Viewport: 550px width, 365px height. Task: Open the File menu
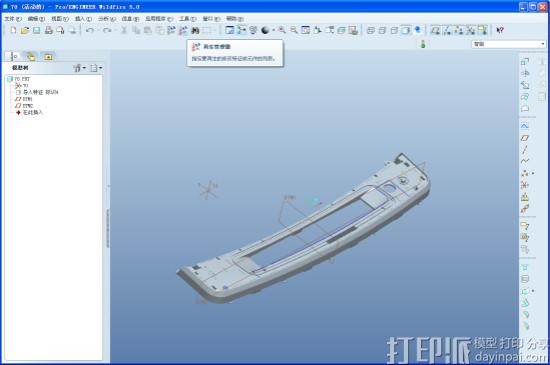click(x=13, y=19)
